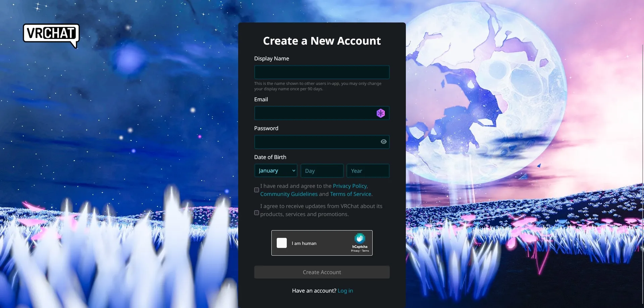Check the "I am human" captcha box
The width and height of the screenshot is (644, 308).
282,243
